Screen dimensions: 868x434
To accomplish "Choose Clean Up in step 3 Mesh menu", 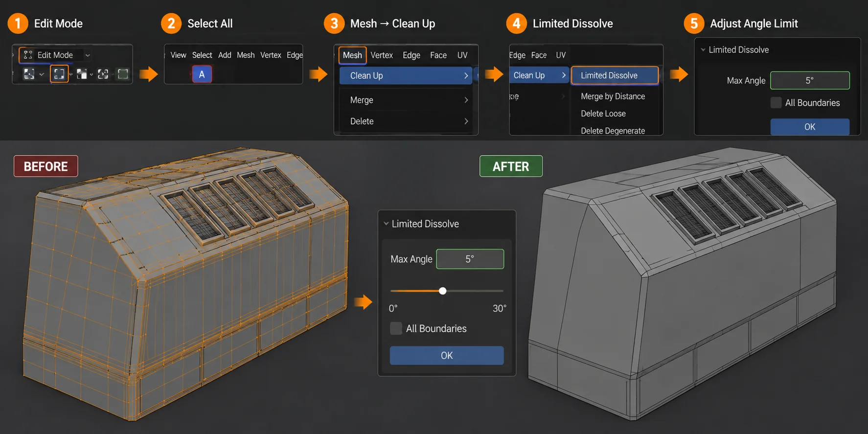I will tap(406, 75).
